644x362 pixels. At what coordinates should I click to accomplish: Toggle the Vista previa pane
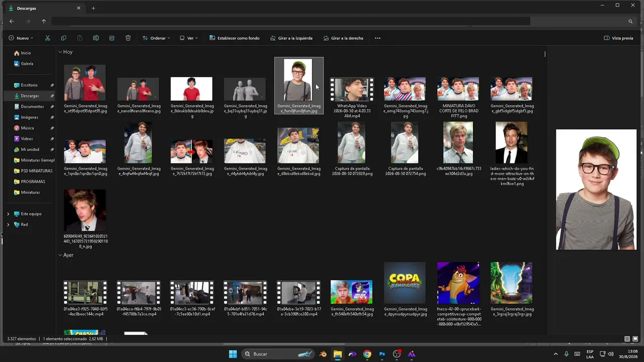point(618,38)
